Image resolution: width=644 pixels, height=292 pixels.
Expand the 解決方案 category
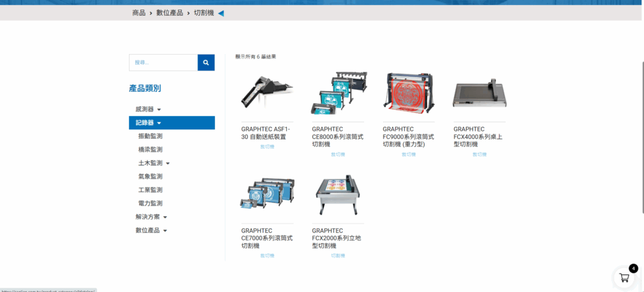(165, 217)
